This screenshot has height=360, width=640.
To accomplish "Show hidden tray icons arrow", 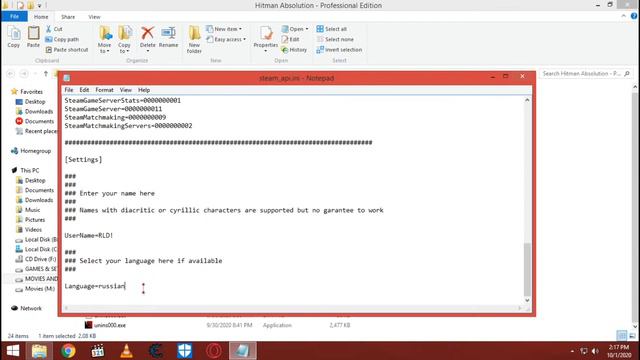I will point(572,351).
